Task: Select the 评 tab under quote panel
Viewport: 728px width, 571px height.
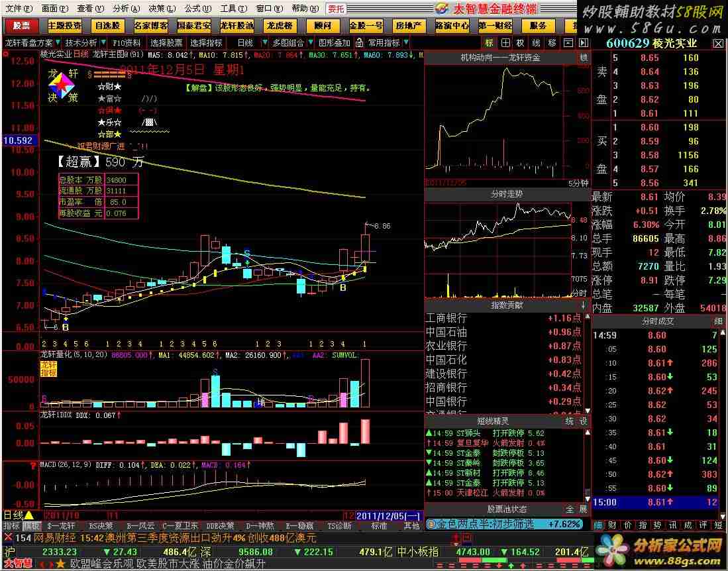Action: [703, 525]
